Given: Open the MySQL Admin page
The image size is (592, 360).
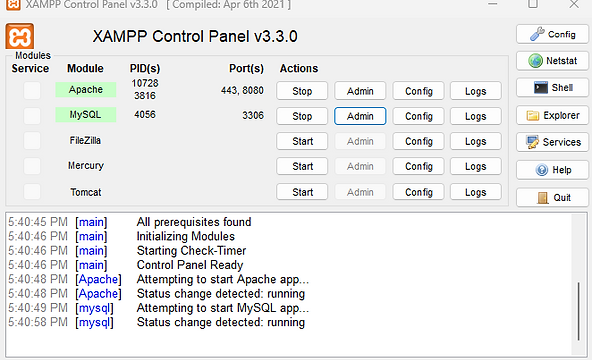Looking at the screenshot, I should coord(360,116).
